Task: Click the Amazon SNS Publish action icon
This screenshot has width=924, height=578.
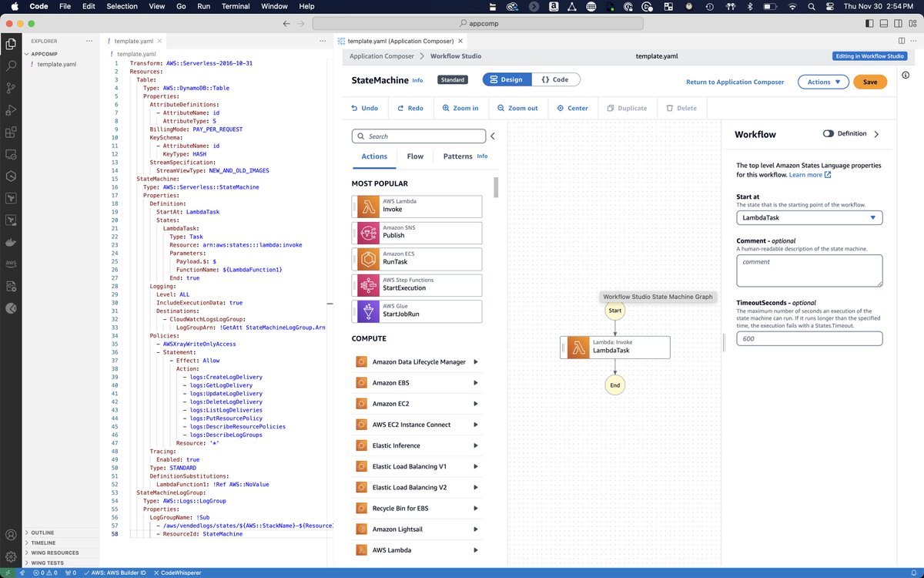Action: pos(367,232)
